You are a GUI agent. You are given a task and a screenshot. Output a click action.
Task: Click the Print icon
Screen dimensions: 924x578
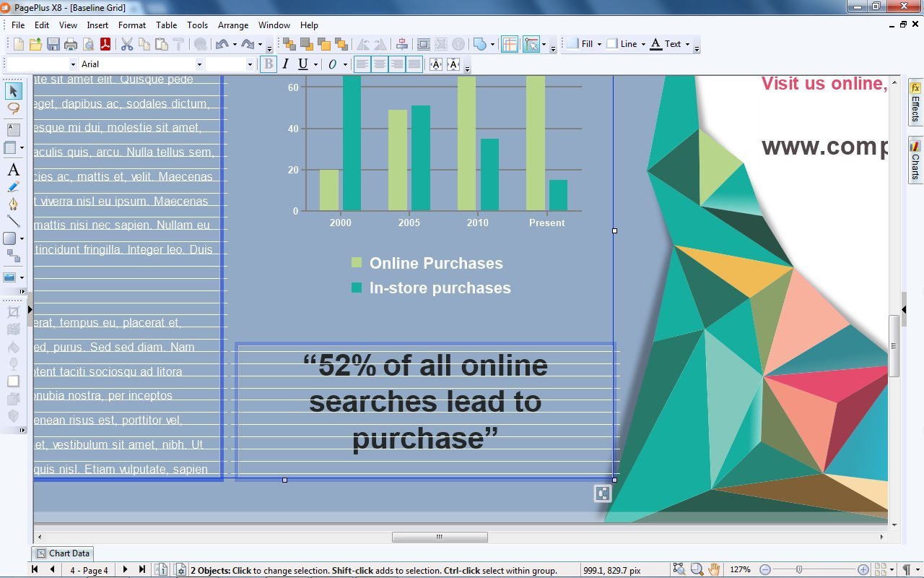point(70,44)
